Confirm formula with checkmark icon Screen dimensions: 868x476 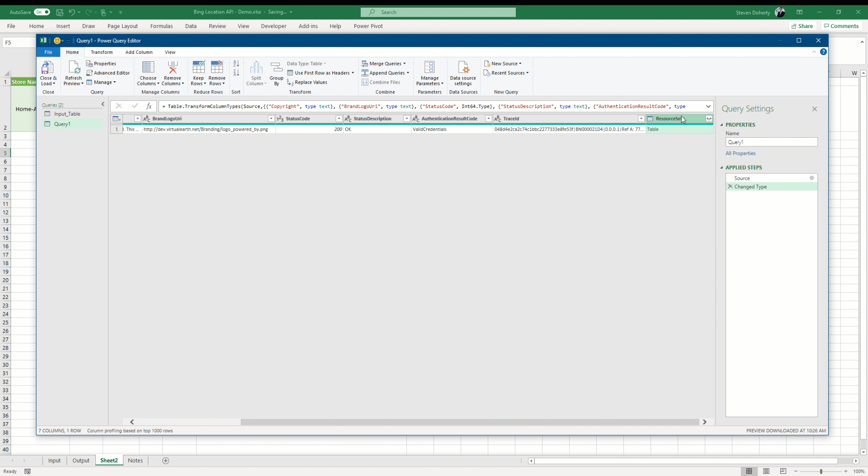[135, 106]
